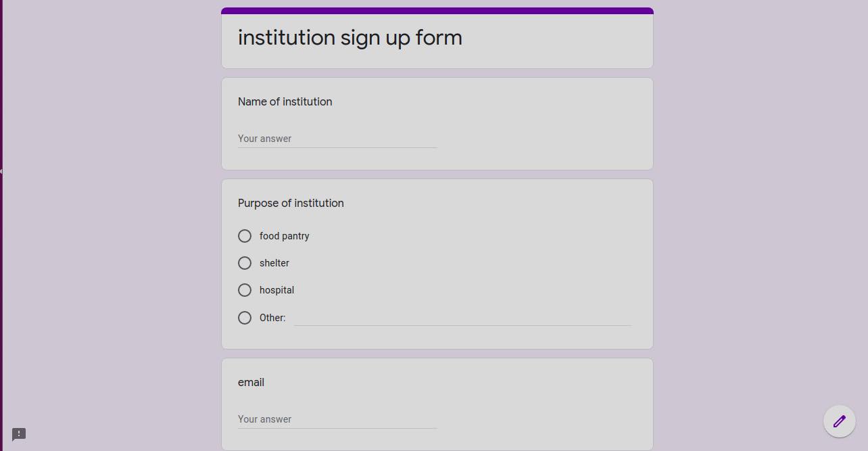868x451 pixels.
Task: Click the 'Name of institution' question label
Action: tap(285, 102)
